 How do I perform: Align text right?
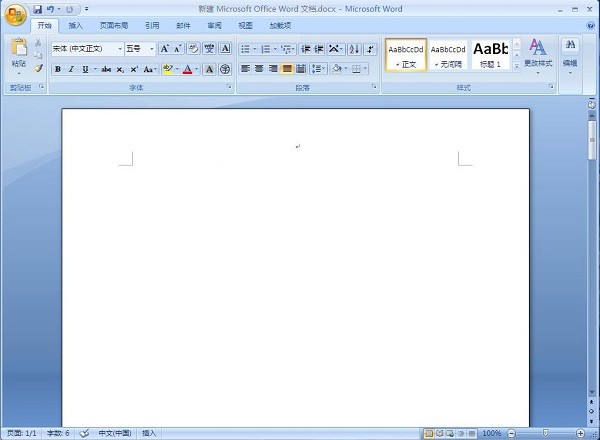coord(273,69)
